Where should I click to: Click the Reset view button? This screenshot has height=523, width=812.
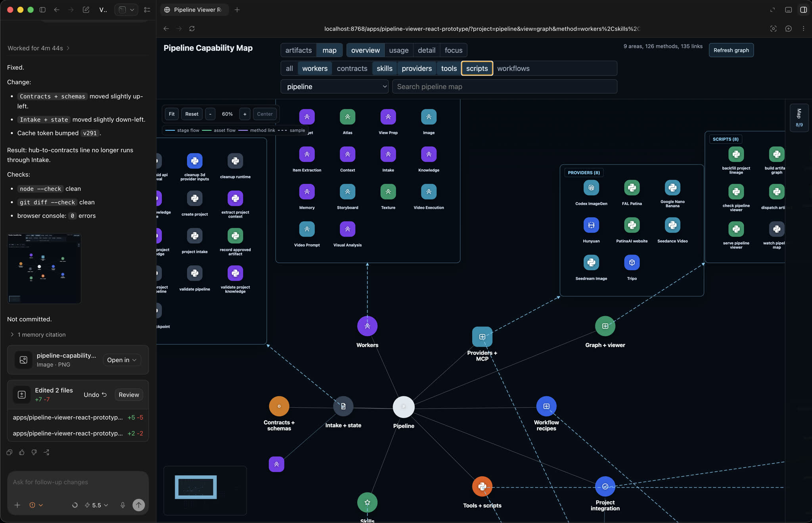pyautogui.click(x=192, y=114)
